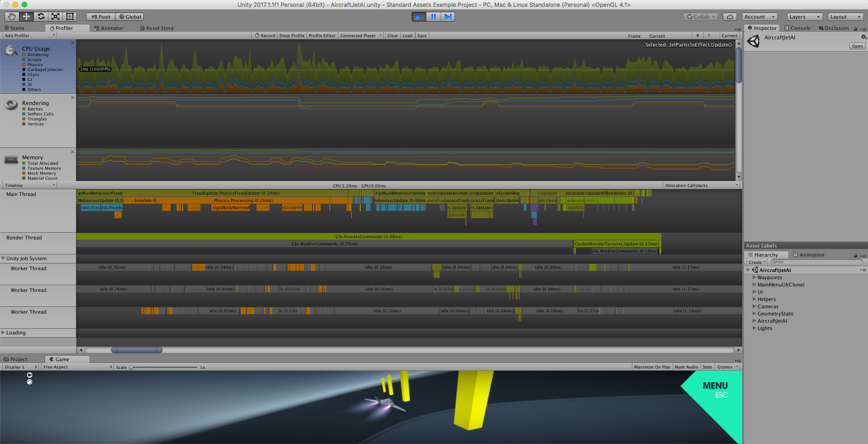The width and height of the screenshot is (868, 444).
Task: Select the Move tool
Action: point(26,17)
